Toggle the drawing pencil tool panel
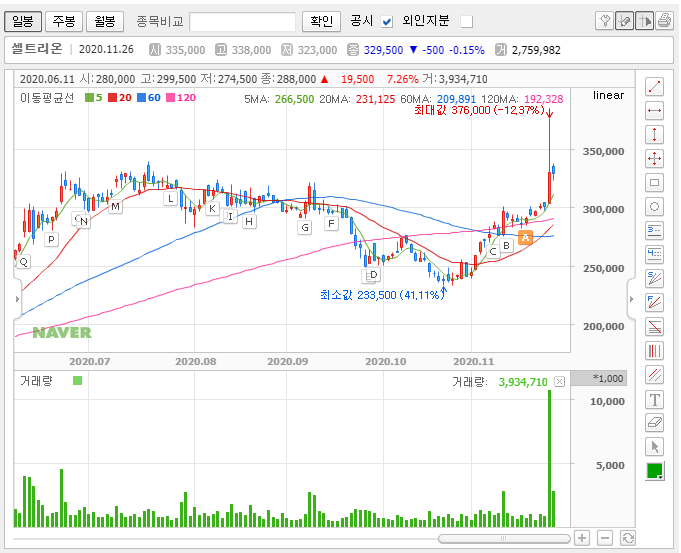The image size is (681, 553). (x=624, y=21)
